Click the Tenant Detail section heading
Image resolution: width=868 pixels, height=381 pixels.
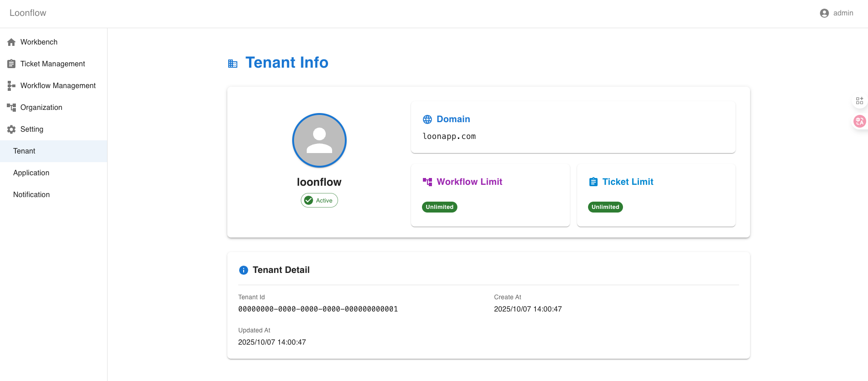(281, 270)
